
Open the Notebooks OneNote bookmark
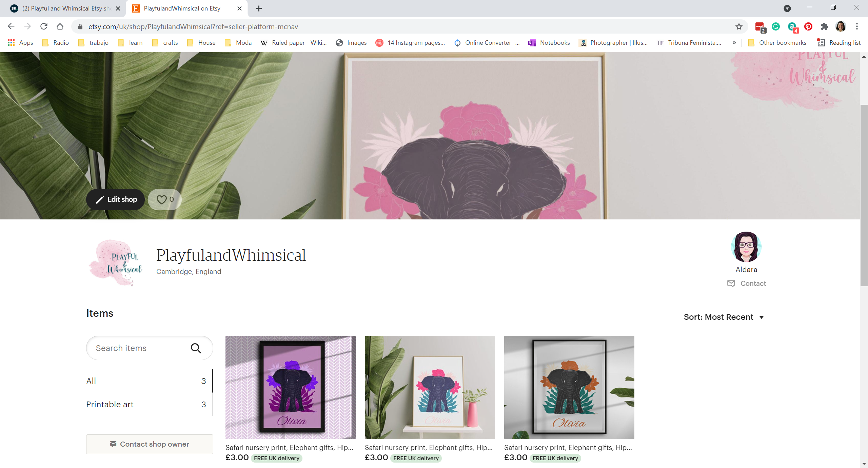point(549,43)
